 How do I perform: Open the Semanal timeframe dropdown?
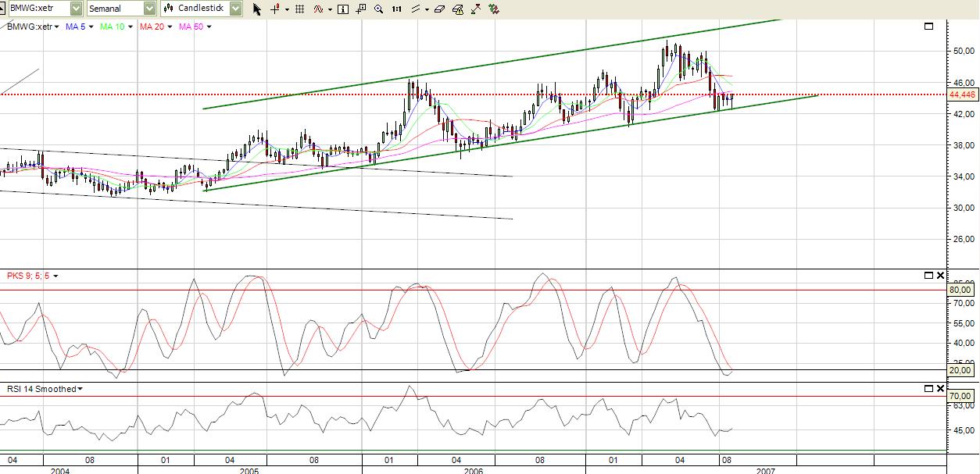pos(148,9)
